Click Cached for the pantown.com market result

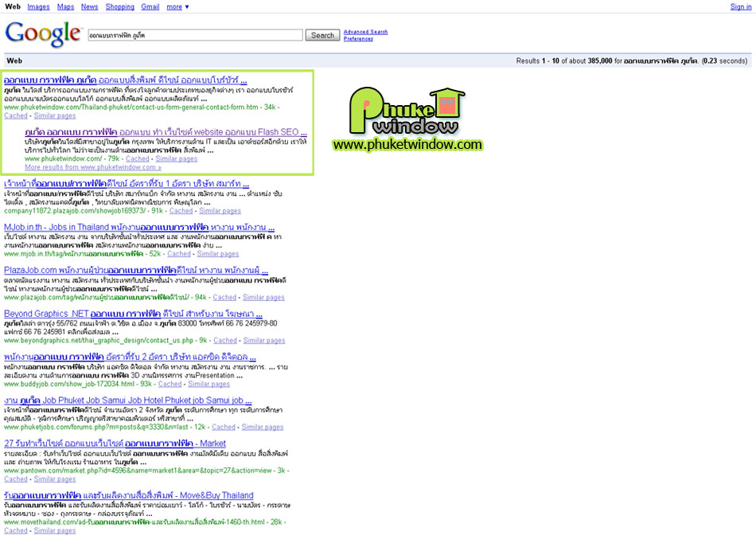pyautogui.click(x=16, y=479)
